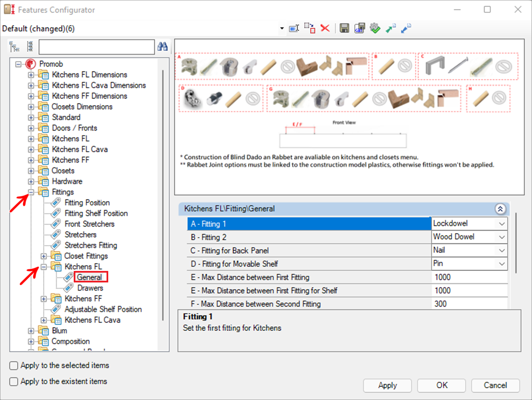Select the Kitchens FF Dimensions folder
532x400 pixels.
tap(90, 96)
